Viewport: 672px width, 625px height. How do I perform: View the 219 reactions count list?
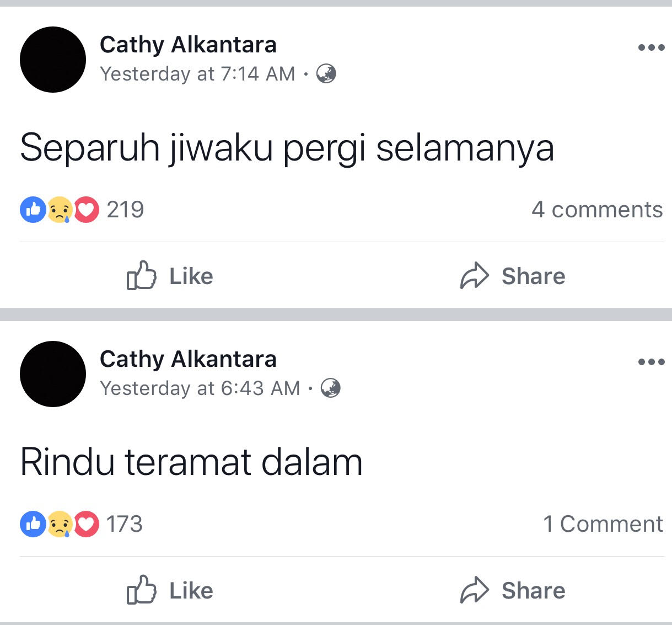pos(125,210)
